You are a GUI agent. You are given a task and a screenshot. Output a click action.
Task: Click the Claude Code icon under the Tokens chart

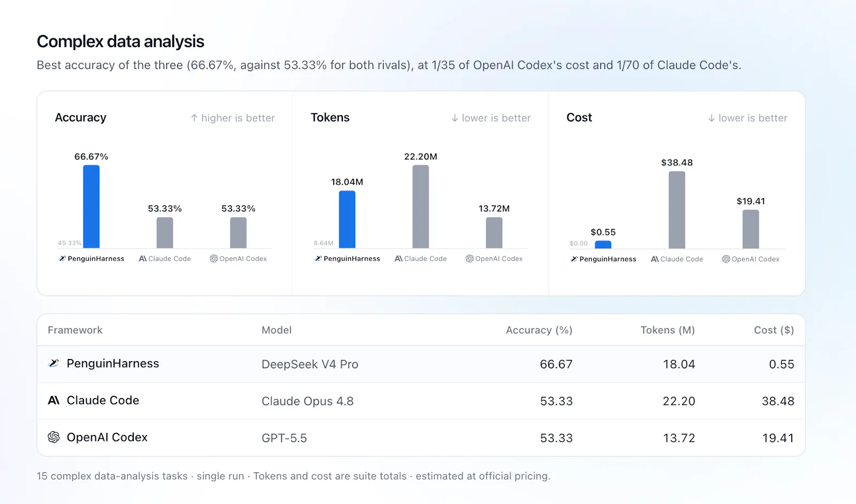point(399,258)
